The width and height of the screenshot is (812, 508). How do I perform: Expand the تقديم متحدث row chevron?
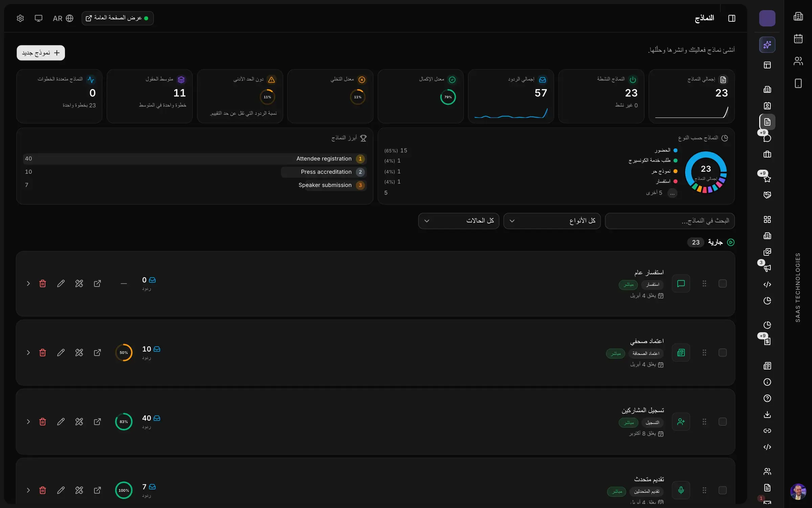point(28,490)
